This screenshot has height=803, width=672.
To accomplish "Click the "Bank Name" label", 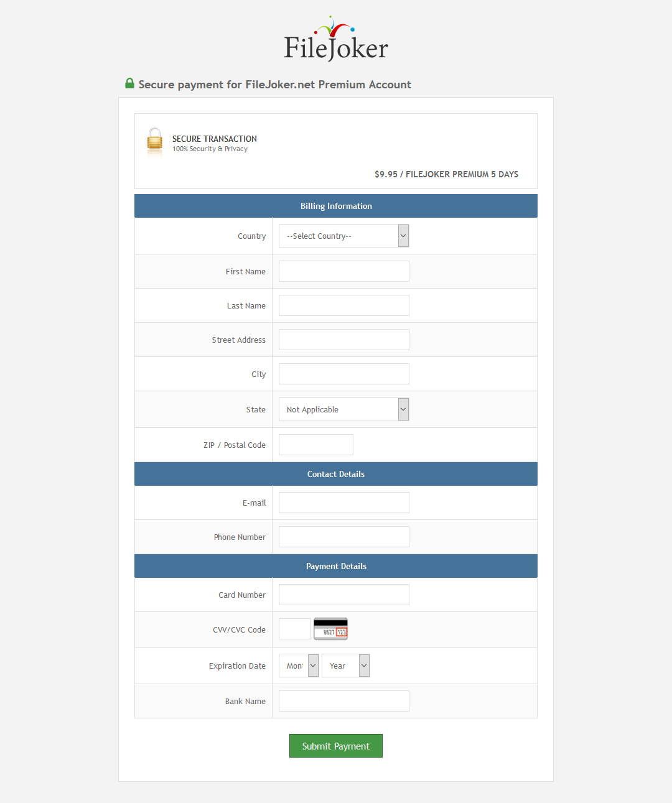I will click(245, 702).
